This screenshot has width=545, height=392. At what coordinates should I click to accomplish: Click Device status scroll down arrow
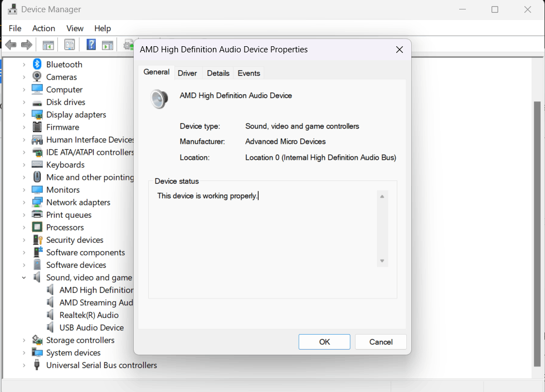(x=382, y=261)
